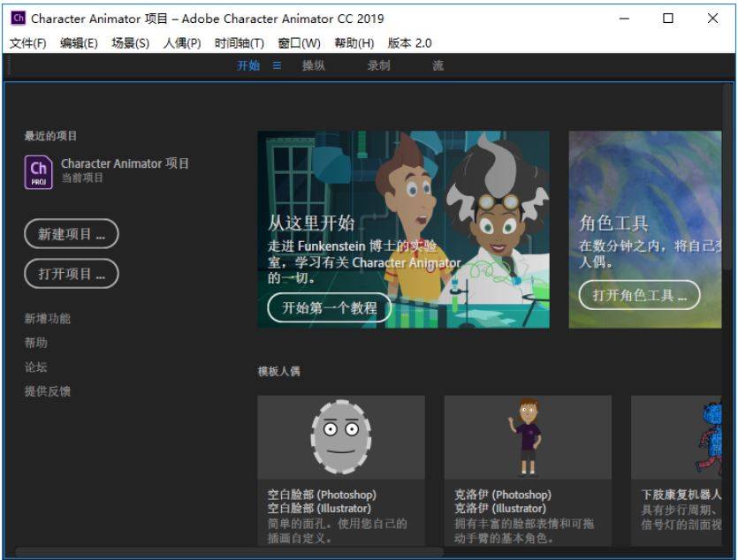Select the blue robot puppet thumbnail
738x560 pixels.
click(676, 437)
